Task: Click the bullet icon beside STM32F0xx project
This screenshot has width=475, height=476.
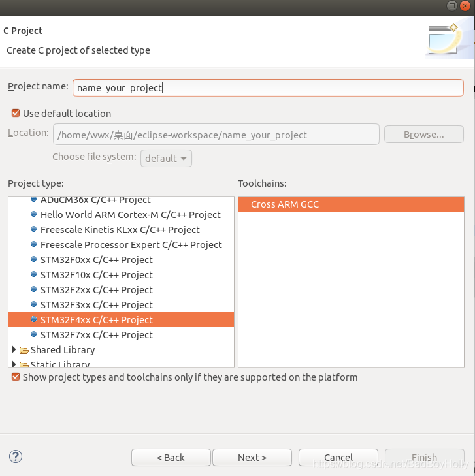Action: point(34,259)
